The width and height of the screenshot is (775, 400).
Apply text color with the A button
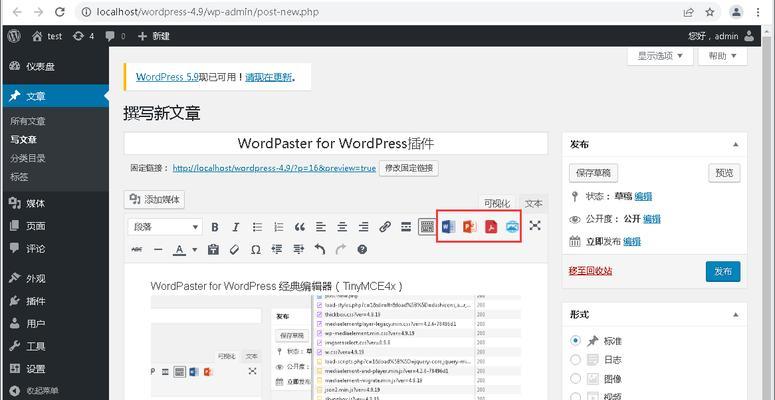point(179,250)
